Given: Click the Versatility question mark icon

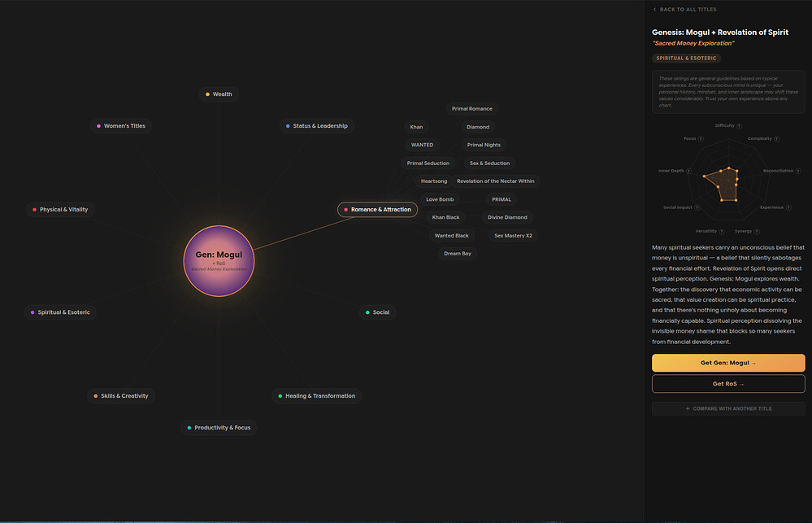Looking at the screenshot, I should point(722,231).
